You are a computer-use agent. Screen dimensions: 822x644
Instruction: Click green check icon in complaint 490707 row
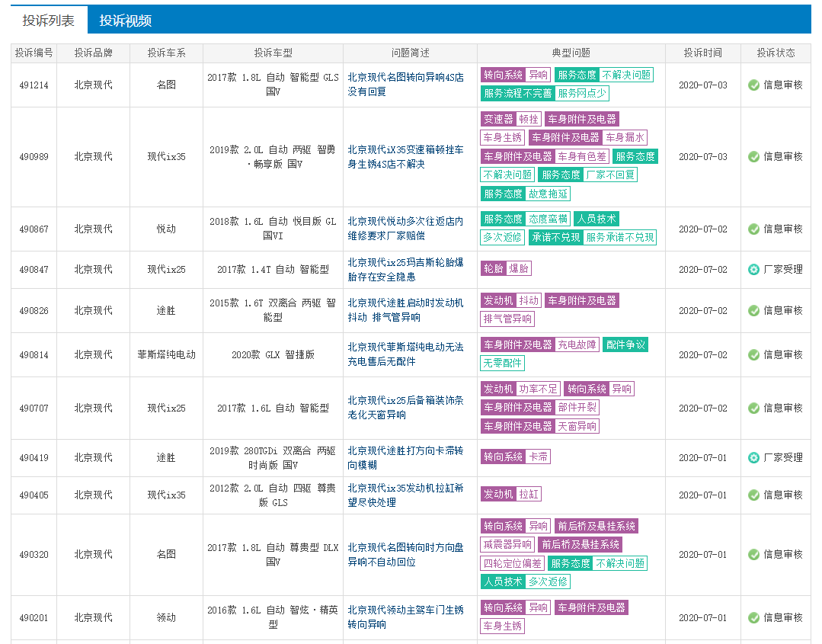(753, 408)
